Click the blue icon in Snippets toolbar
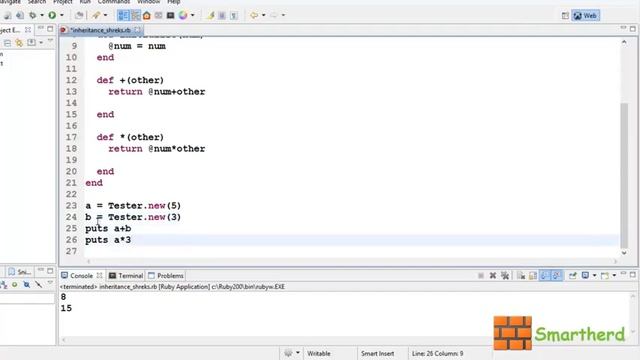This screenshot has height=360, width=640. pos(27,284)
